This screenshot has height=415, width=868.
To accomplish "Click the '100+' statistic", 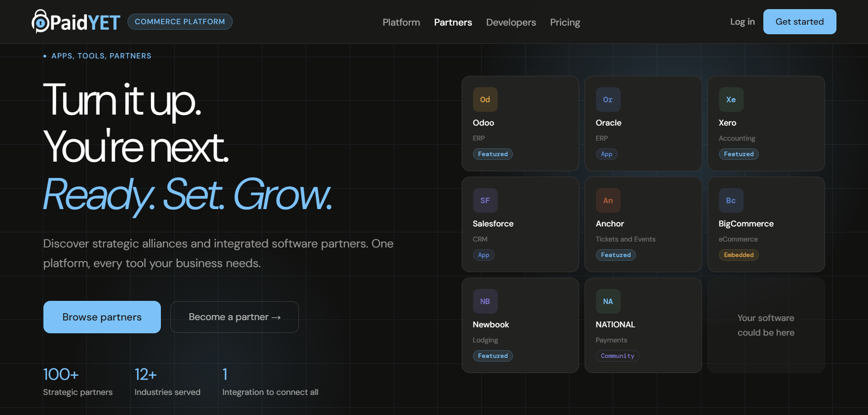I will pyautogui.click(x=61, y=374).
